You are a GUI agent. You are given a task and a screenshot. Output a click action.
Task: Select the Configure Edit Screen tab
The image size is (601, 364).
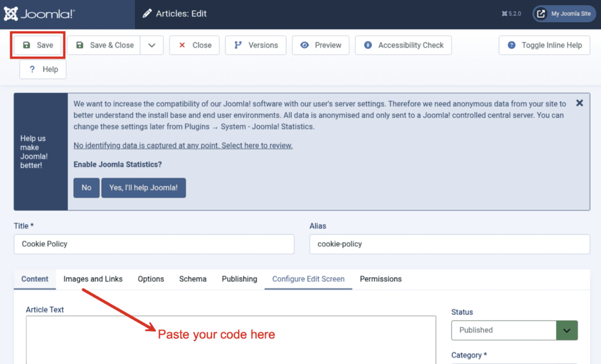(309, 279)
